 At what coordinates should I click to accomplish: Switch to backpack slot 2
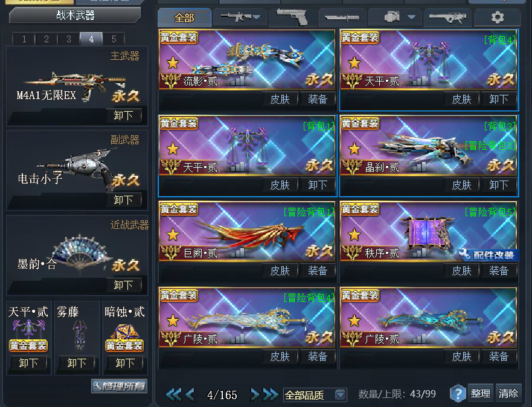point(46,39)
